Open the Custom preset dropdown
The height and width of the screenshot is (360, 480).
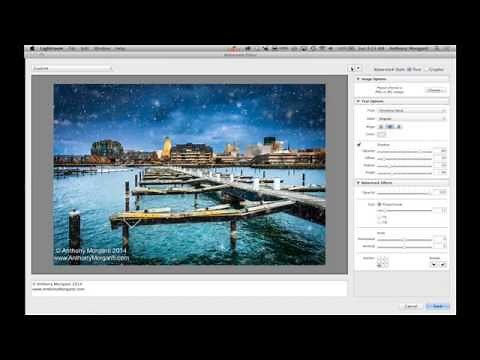pos(73,68)
